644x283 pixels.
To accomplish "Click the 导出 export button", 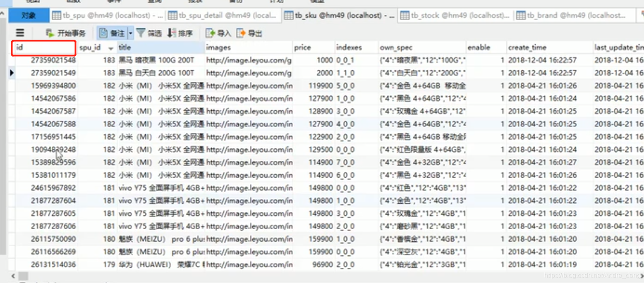I will pyautogui.click(x=249, y=33).
